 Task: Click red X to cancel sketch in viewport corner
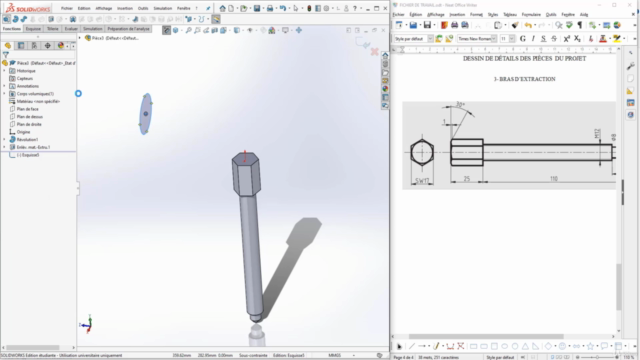point(374,52)
